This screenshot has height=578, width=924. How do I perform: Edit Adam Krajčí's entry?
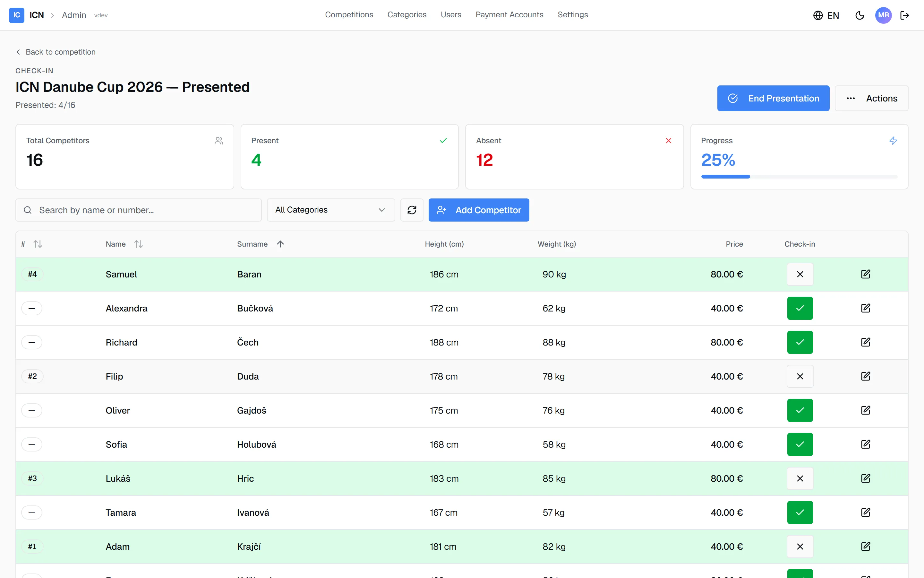[866, 546]
